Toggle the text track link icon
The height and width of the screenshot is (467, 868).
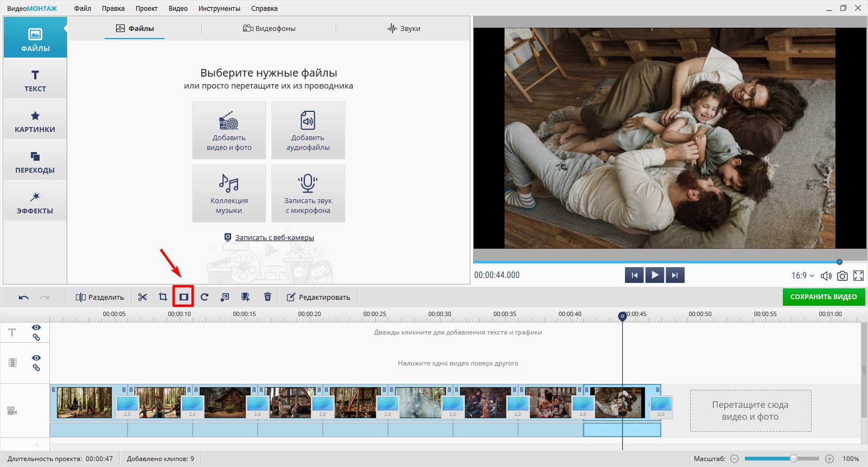click(36, 337)
